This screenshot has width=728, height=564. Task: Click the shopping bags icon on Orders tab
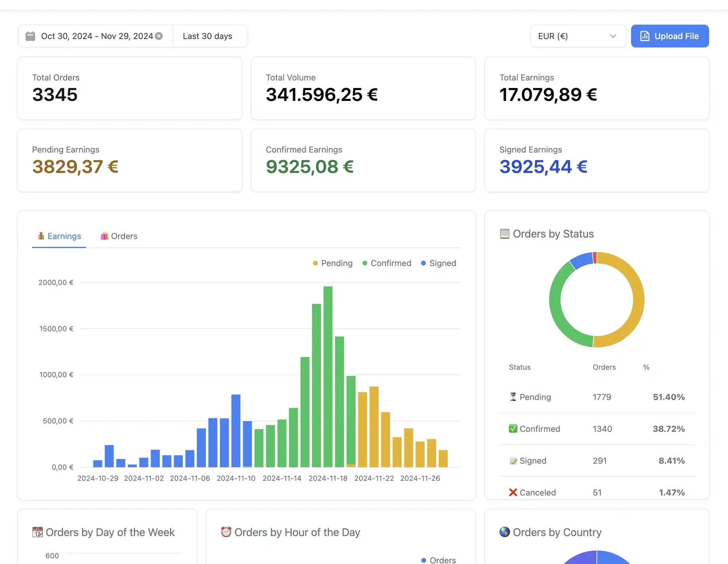[104, 236]
